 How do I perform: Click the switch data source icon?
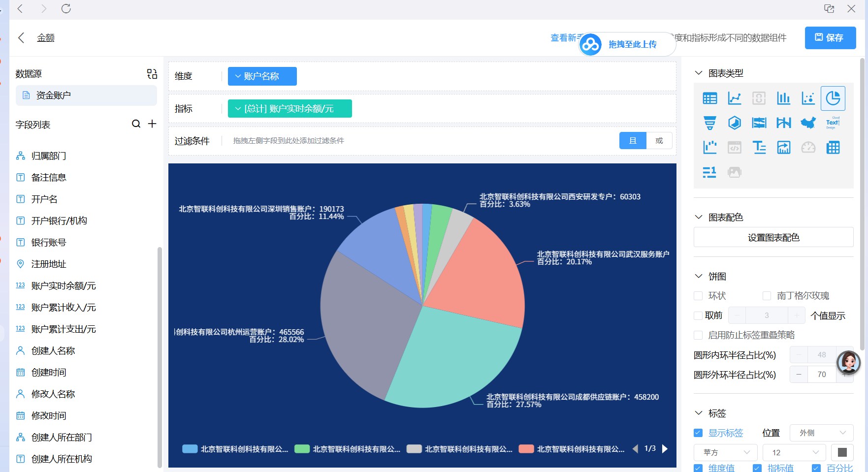tap(152, 74)
